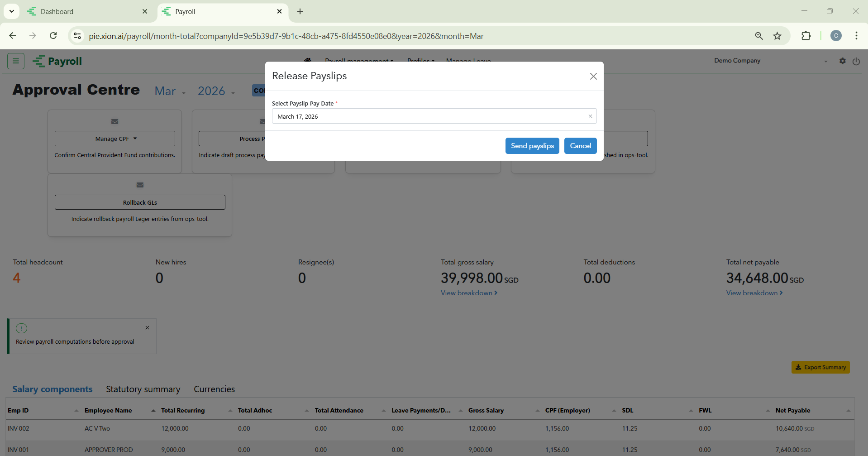Screen dimensions: 868x456
Task: Open View breakdown under Total gross salary
Action: (x=469, y=293)
